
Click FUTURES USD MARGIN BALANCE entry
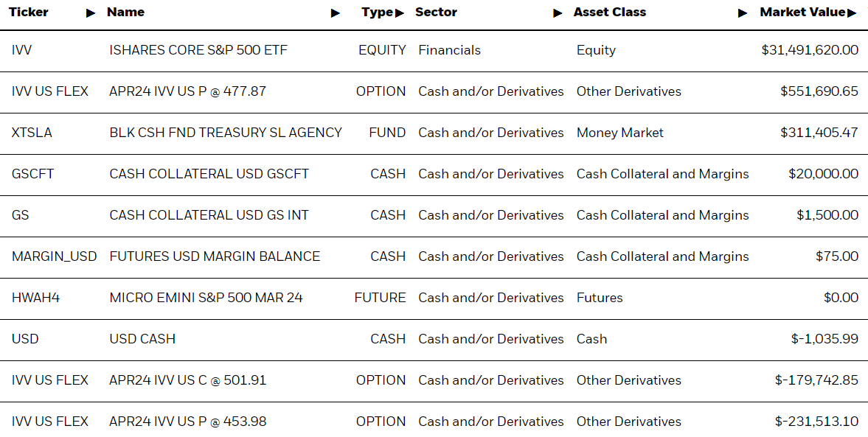click(x=215, y=256)
